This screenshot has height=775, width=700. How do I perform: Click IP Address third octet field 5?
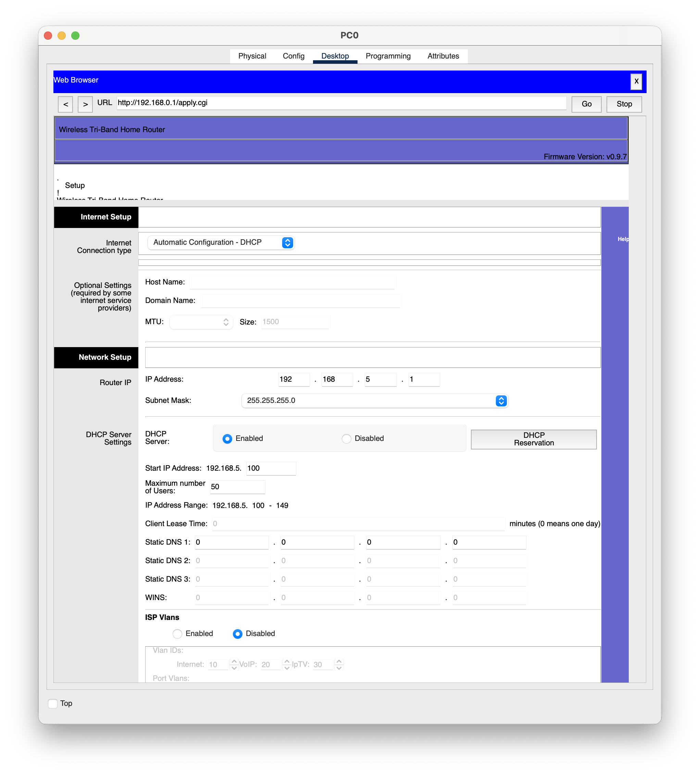point(380,379)
